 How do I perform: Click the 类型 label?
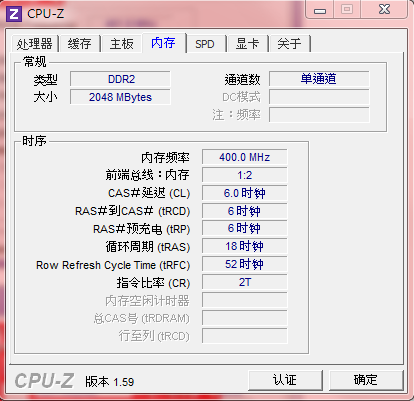click(45, 80)
